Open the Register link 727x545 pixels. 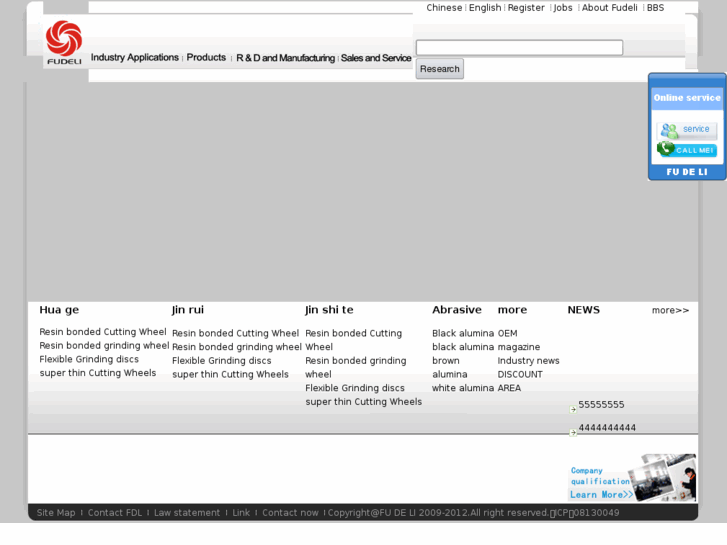(x=526, y=8)
